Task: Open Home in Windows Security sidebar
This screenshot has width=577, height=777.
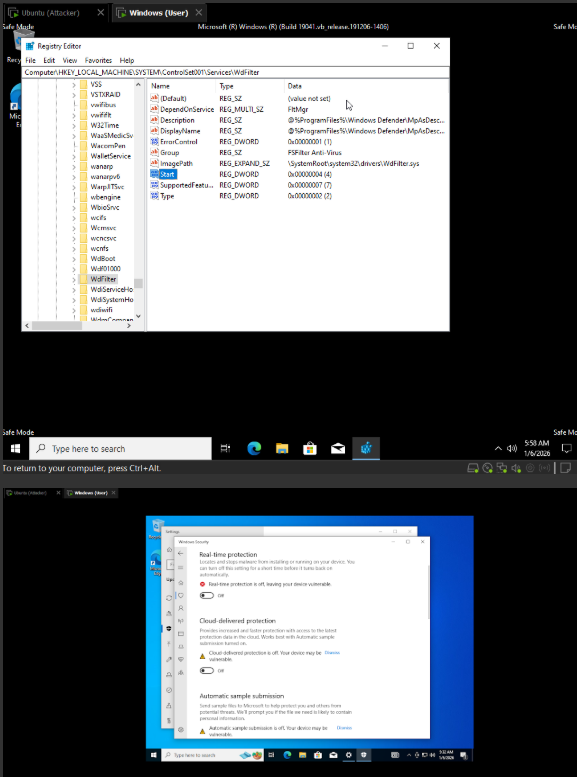Action: [181, 583]
